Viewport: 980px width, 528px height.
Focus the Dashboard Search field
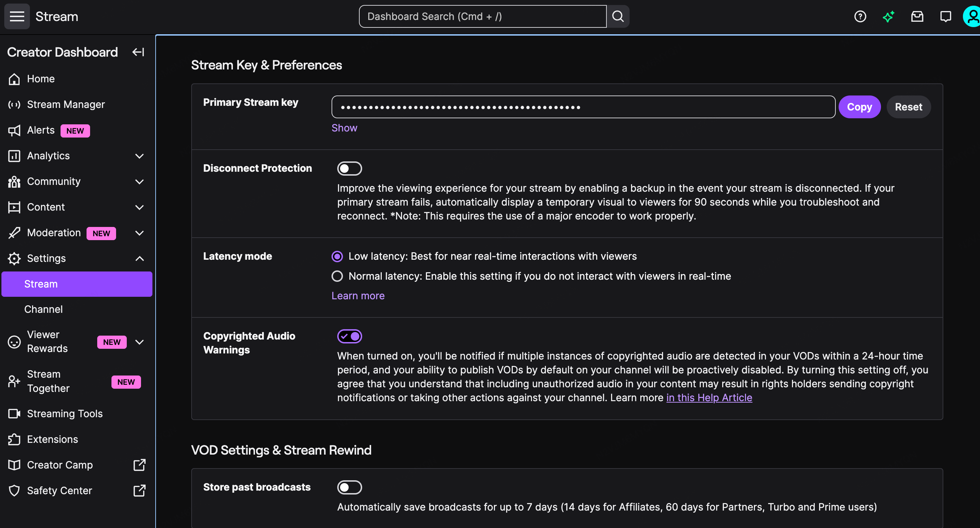[x=483, y=16]
